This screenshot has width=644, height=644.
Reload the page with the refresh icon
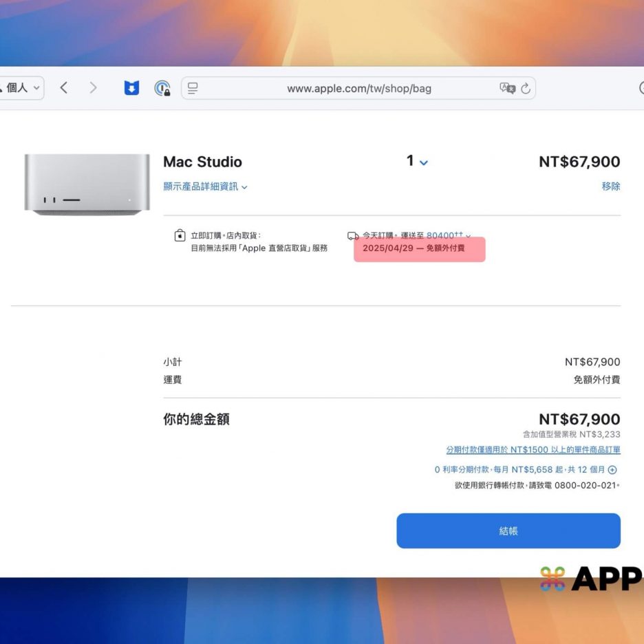click(x=526, y=88)
